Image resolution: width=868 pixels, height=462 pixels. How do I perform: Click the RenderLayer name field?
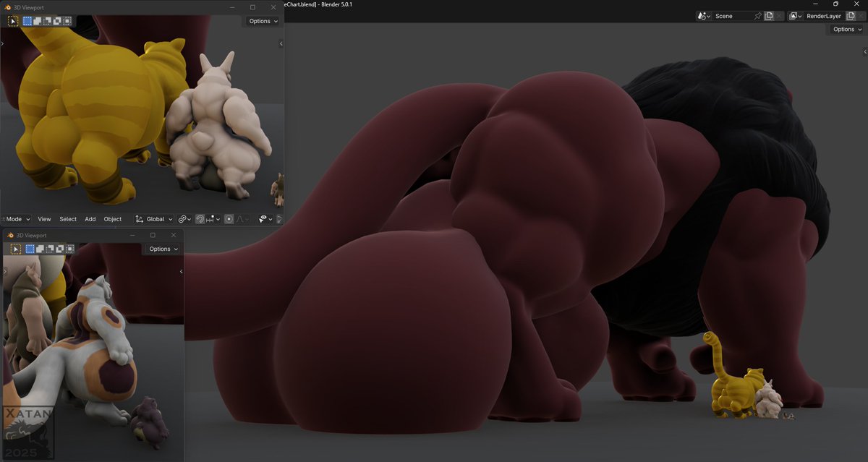pos(824,16)
